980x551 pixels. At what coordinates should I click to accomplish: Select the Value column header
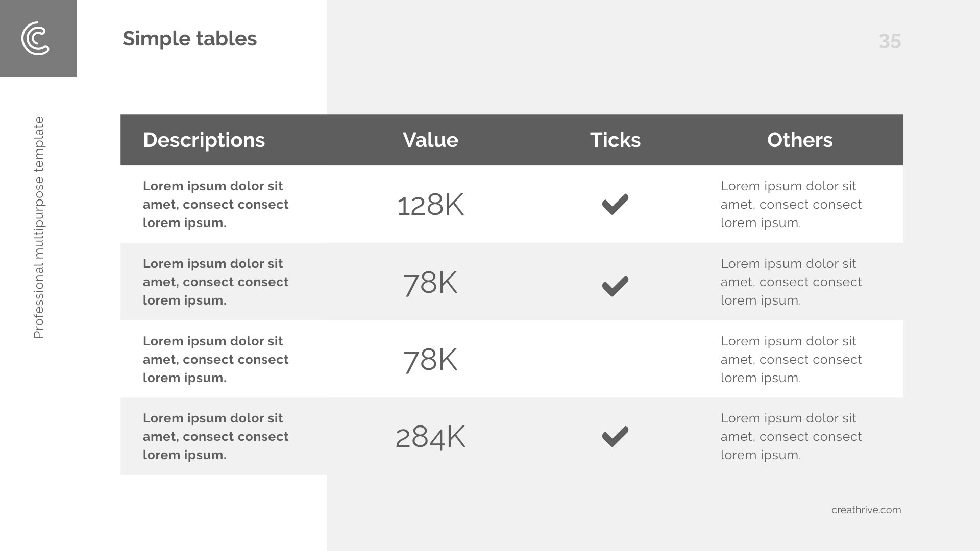(x=430, y=140)
